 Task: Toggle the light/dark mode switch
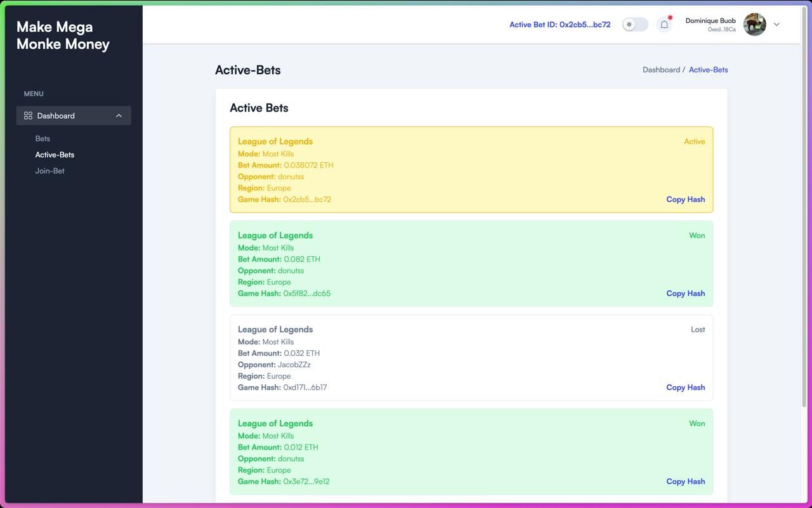coord(635,25)
